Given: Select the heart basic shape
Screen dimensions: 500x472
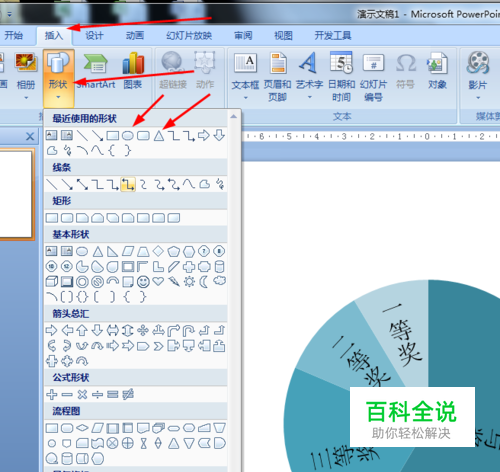Looking at the screenshot, I should point(158,282).
